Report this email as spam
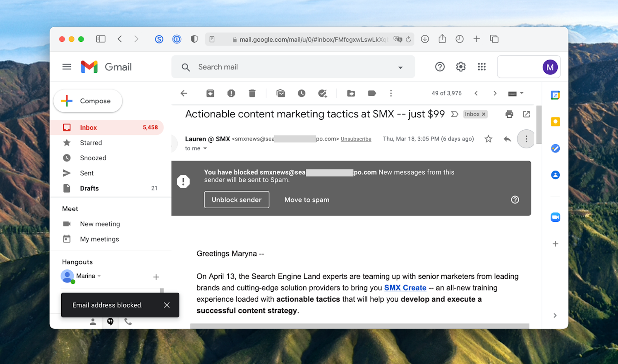 pos(231,93)
